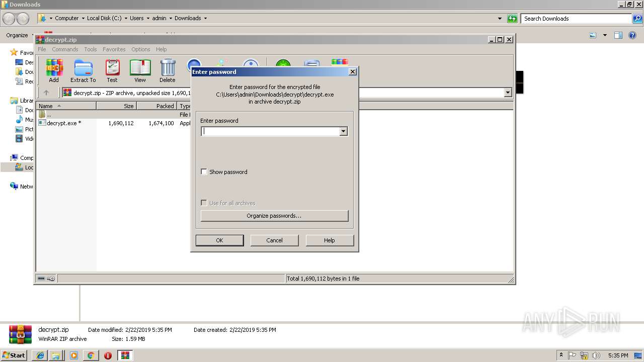Click the Organize passwords button
The height and width of the screenshot is (362, 644).
pyautogui.click(x=274, y=216)
